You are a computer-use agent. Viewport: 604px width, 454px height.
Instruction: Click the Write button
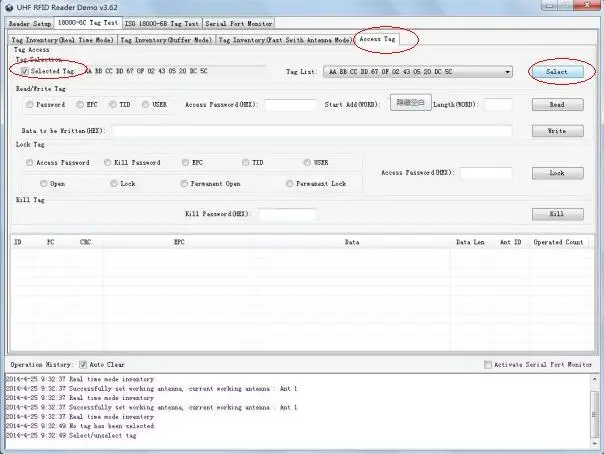(557, 131)
